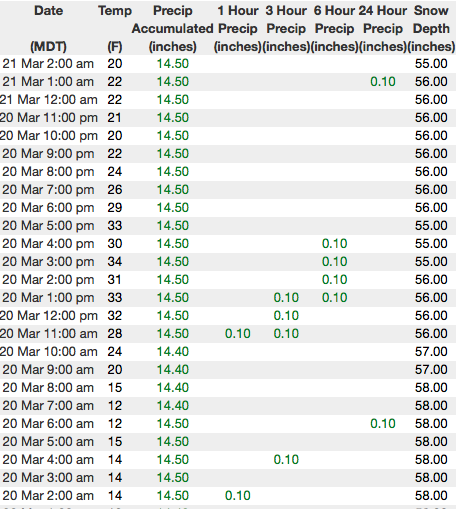Screen dimensions: 456x509
Task: Click 0.10 six-hour precip at 20 Mar 4:00 pm
Action: [334, 244]
